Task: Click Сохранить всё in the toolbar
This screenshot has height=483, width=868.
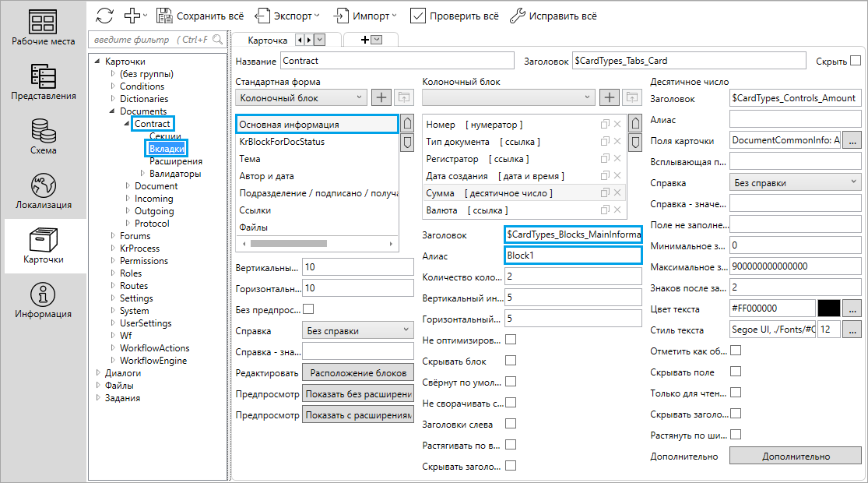Action: point(200,15)
